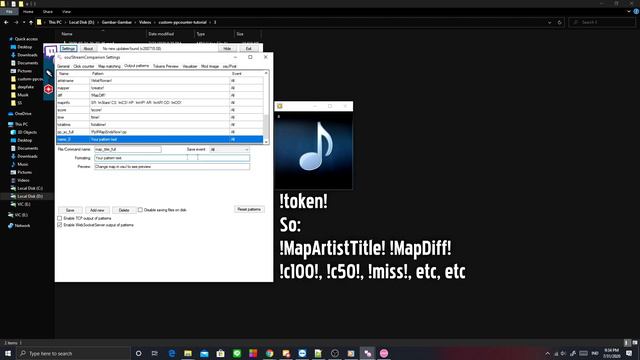Open Microsoft Store from the taskbar
This screenshot has width=640, height=360.
(x=220, y=353)
